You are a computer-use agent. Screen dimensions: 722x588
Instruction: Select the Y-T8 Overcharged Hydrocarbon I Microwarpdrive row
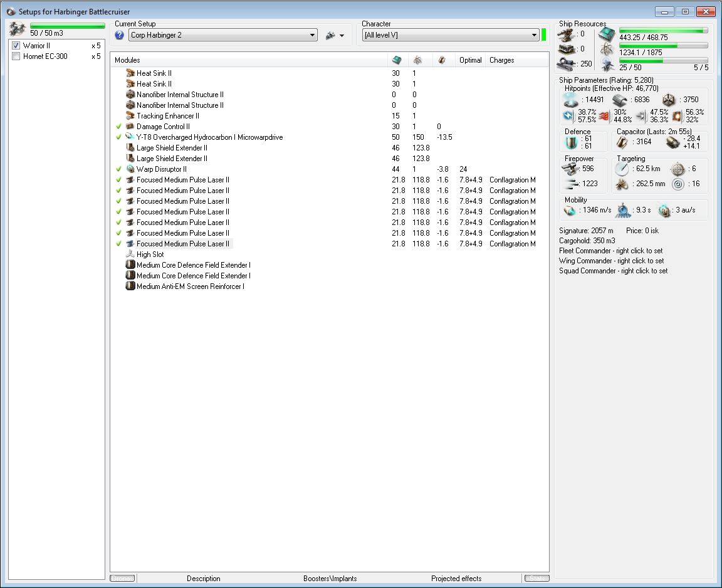329,137
